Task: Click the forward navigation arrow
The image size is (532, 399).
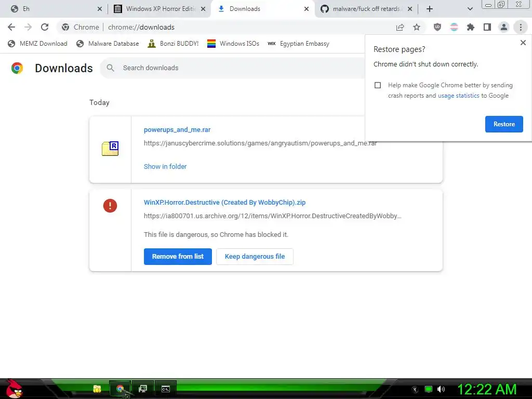Action: [x=28, y=27]
